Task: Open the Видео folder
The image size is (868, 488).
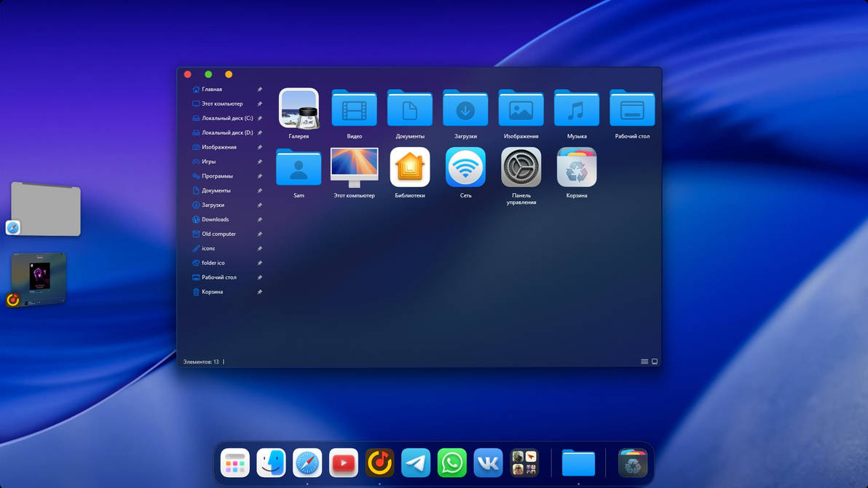Action: pyautogui.click(x=355, y=108)
